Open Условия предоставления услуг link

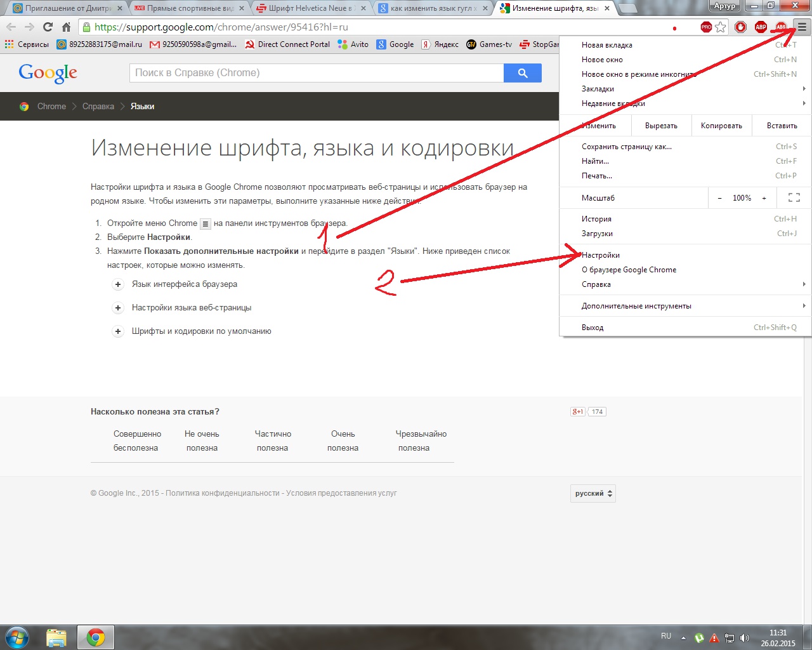click(341, 493)
